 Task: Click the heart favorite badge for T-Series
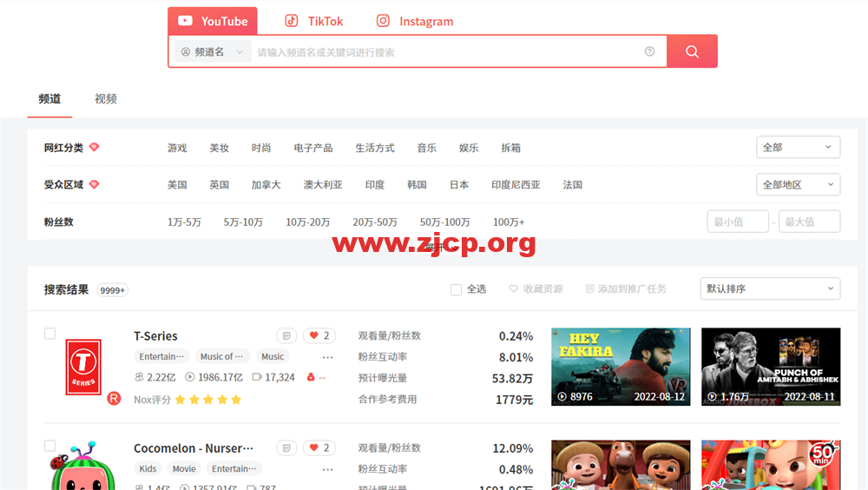pos(319,335)
